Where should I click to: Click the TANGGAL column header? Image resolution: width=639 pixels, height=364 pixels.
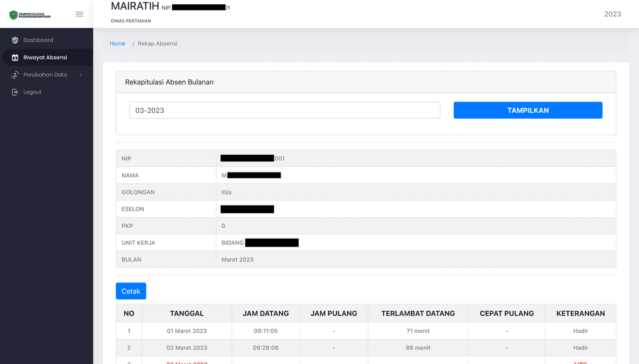(186, 314)
